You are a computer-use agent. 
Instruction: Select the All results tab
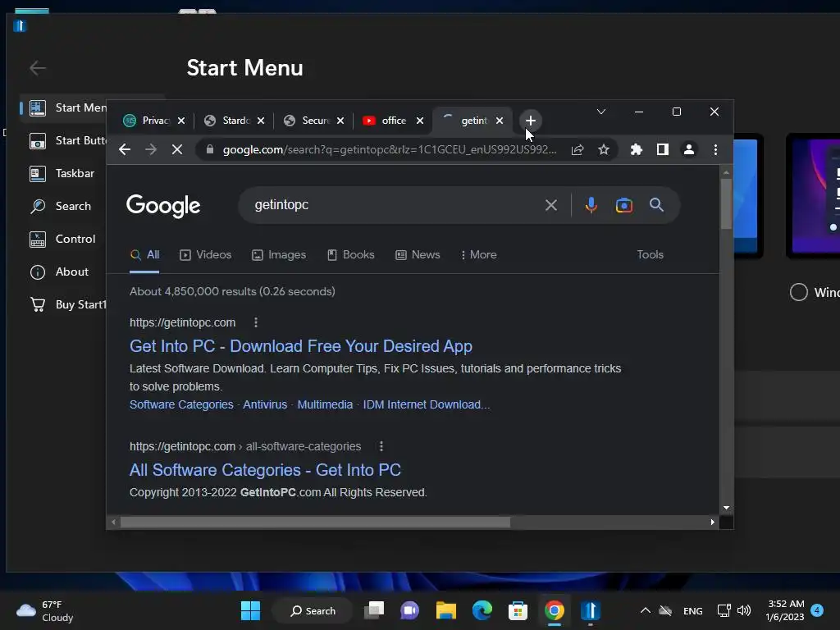144,255
